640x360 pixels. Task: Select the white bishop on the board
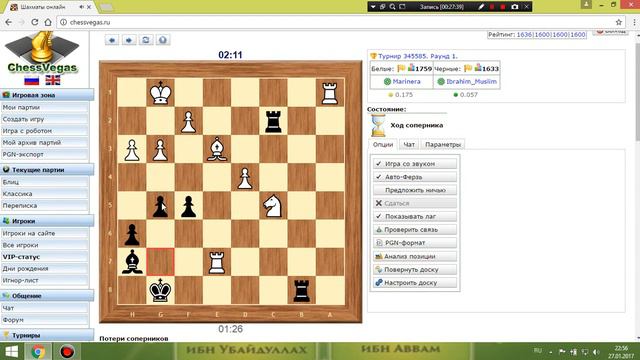click(x=217, y=149)
